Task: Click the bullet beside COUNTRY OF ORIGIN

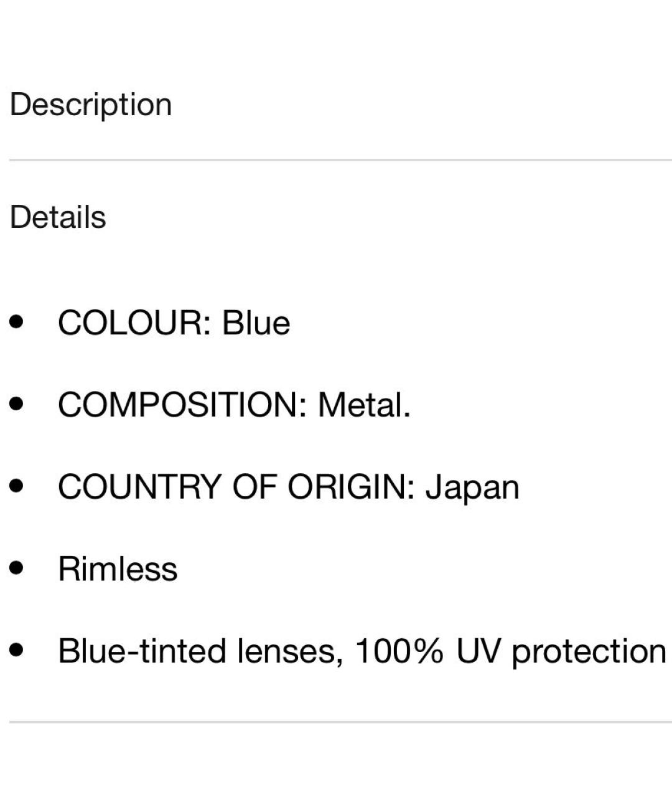Action: click(17, 486)
